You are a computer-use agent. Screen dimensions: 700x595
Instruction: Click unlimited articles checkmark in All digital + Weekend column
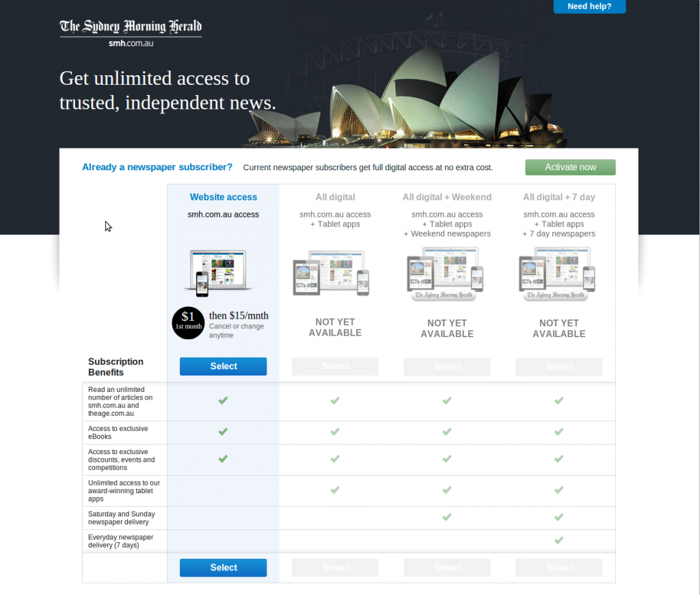[x=447, y=400]
